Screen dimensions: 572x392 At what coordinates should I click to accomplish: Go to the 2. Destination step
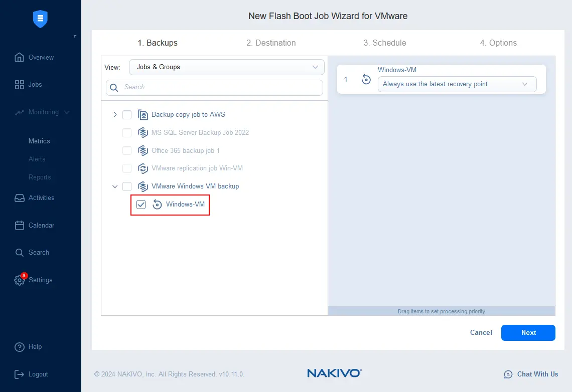point(271,43)
